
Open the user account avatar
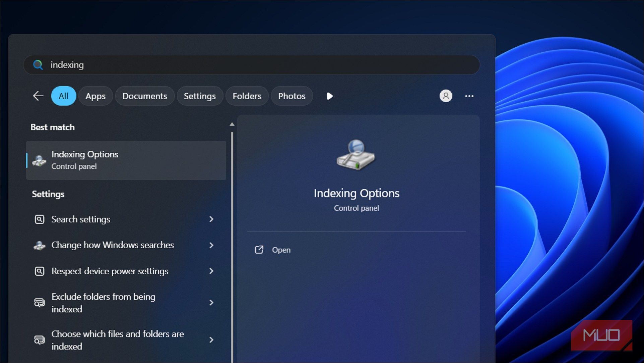click(446, 96)
